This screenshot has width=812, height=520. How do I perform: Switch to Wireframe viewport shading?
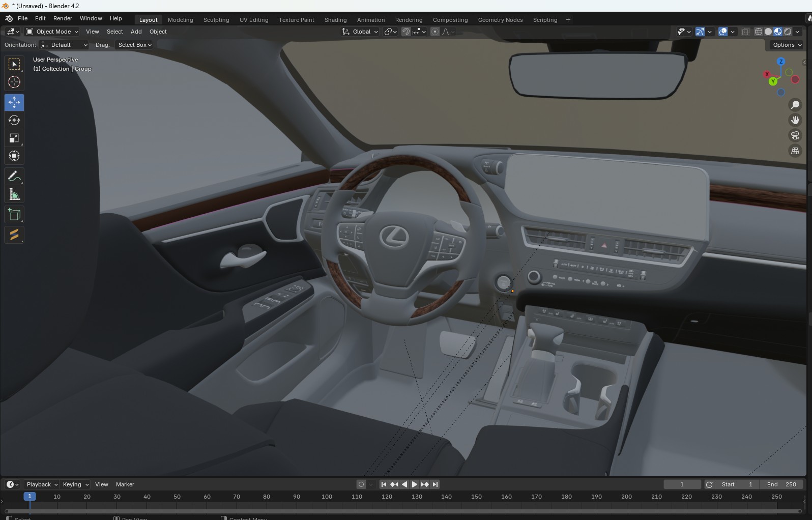click(x=759, y=32)
